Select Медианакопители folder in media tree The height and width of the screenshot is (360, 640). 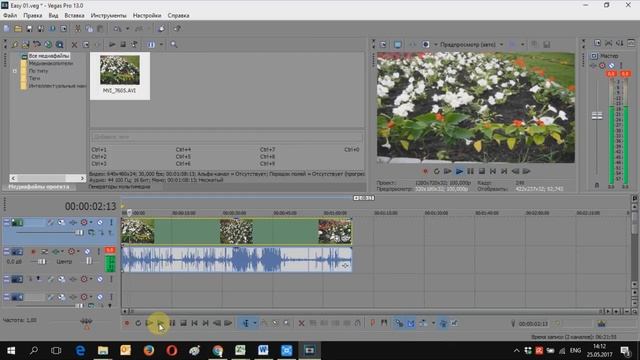[51, 63]
